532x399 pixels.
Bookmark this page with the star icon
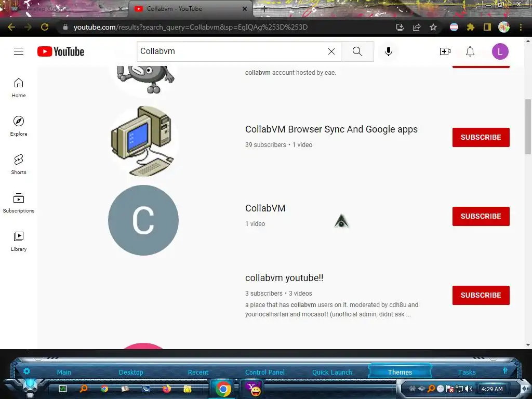pyautogui.click(x=433, y=27)
